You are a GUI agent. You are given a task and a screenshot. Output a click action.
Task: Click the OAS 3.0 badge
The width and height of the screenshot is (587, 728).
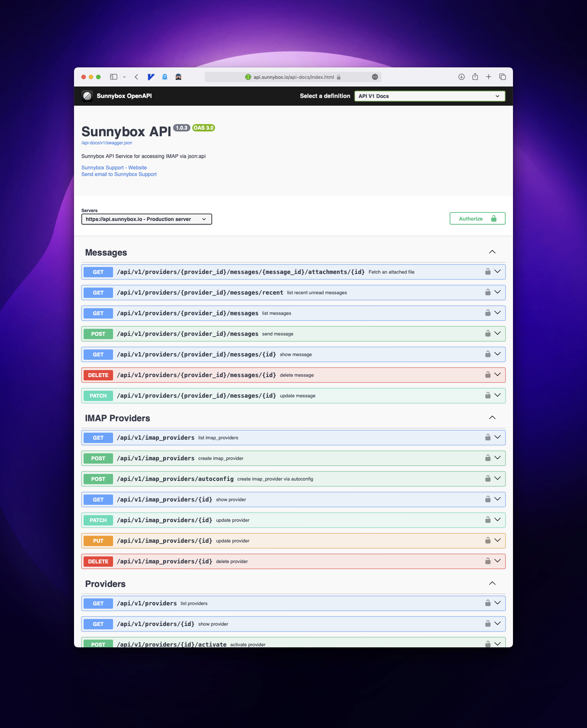point(204,128)
